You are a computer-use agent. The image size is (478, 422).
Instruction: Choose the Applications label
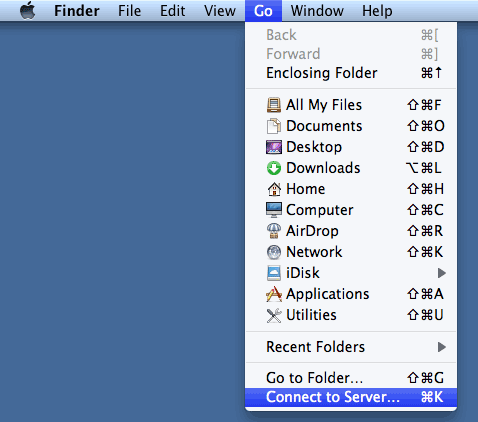click(x=328, y=294)
